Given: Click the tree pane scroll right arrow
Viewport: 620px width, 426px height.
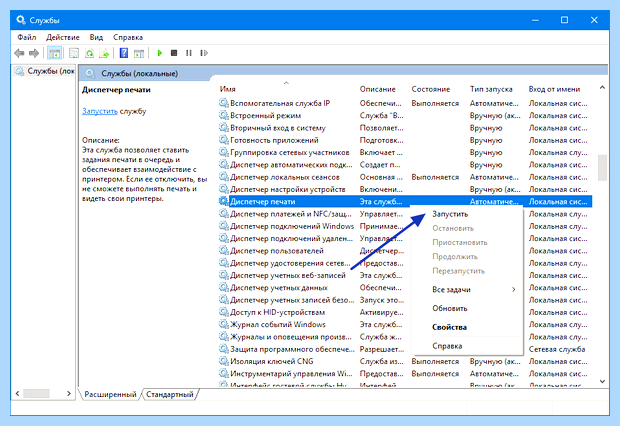Looking at the screenshot, I should click(69, 394).
